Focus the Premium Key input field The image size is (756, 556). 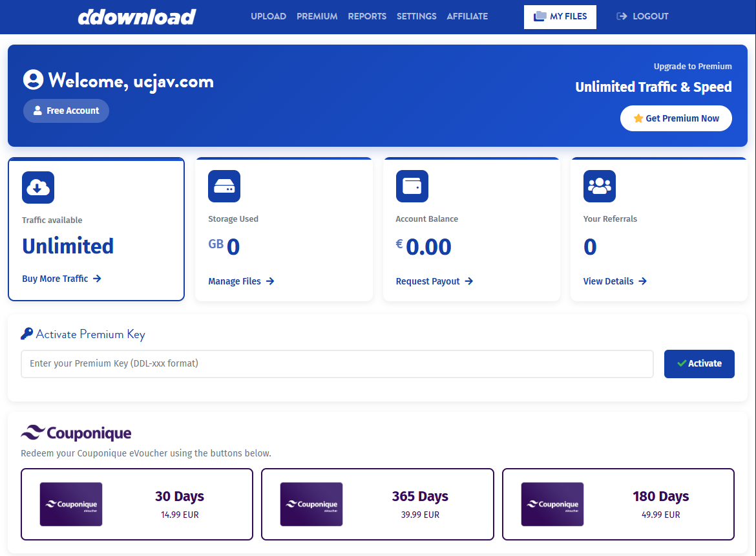click(x=337, y=363)
